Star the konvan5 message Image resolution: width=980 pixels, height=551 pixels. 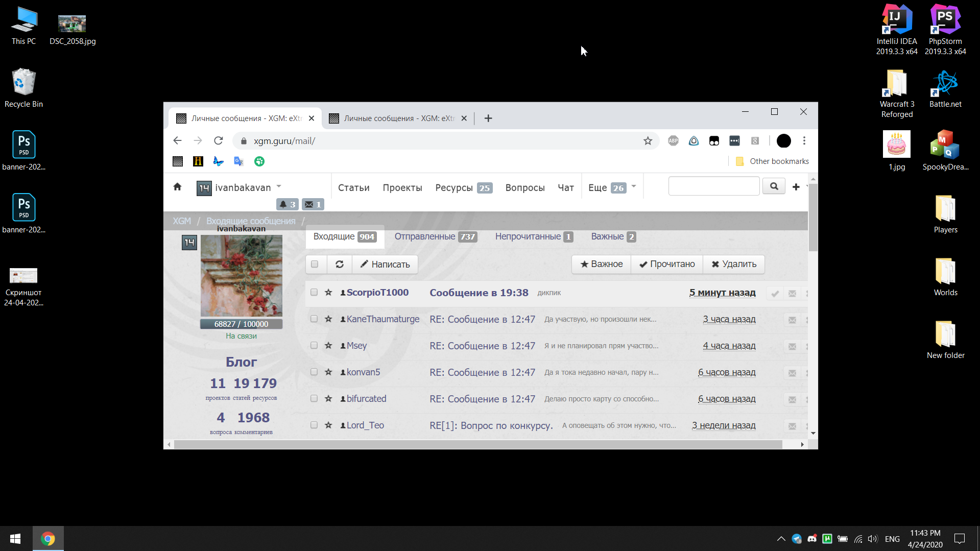pos(328,372)
